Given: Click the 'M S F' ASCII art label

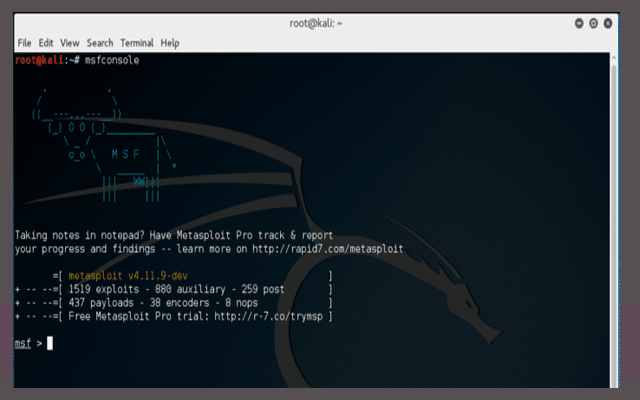Looking at the screenshot, I should [125, 154].
